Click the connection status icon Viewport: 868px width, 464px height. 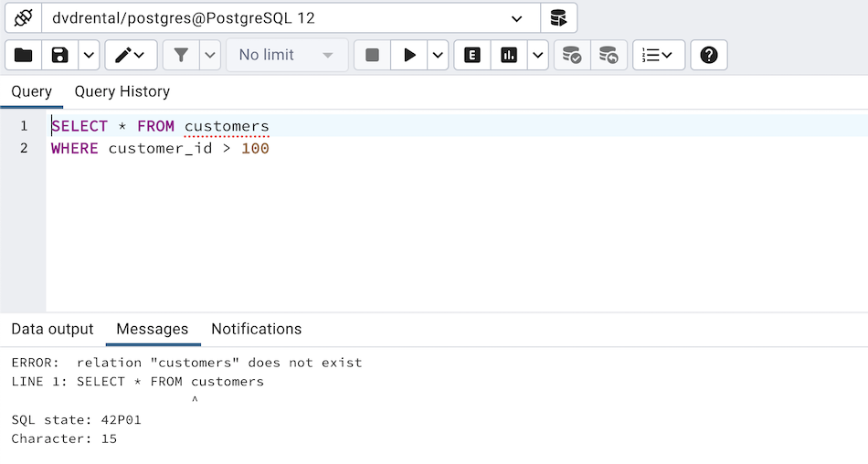point(23,18)
